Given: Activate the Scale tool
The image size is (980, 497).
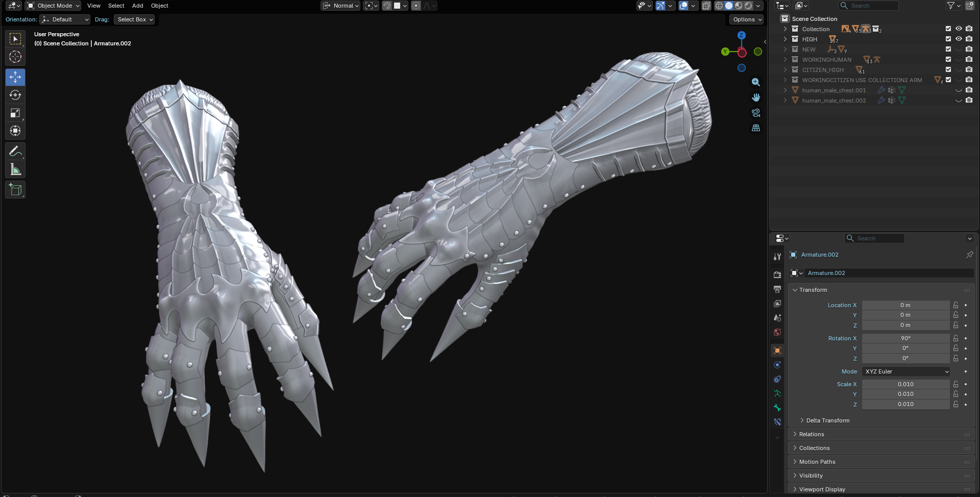Looking at the screenshot, I should 15,113.
